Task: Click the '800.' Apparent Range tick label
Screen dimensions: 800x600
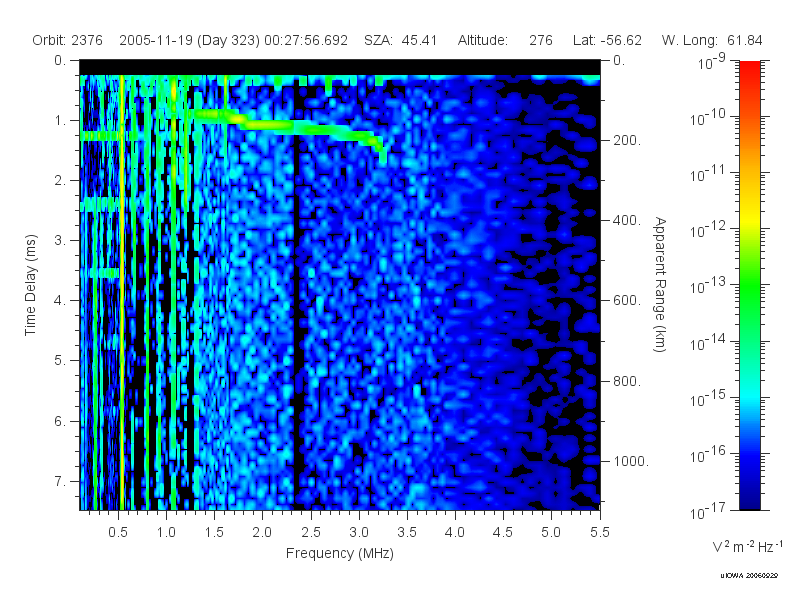Action: click(x=627, y=381)
